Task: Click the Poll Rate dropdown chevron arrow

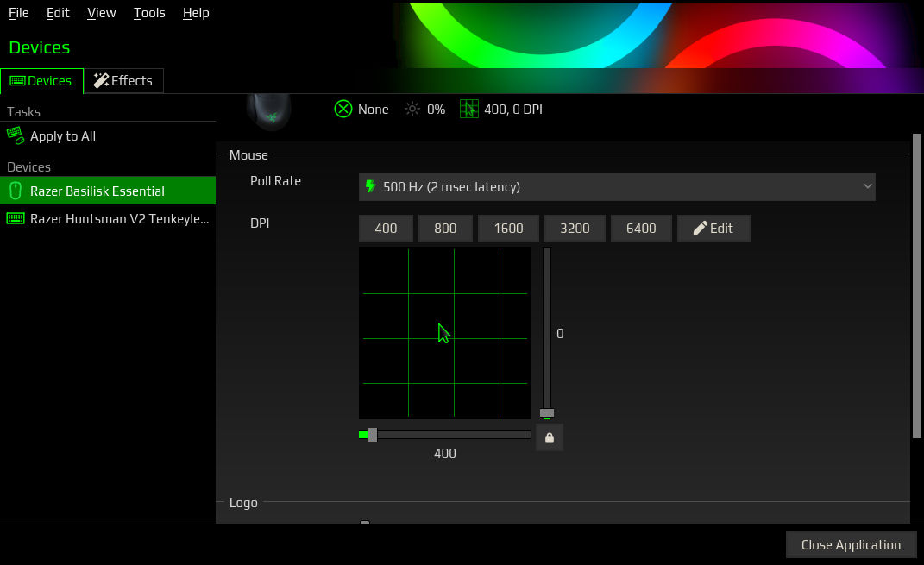Action: click(x=868, y=186)
